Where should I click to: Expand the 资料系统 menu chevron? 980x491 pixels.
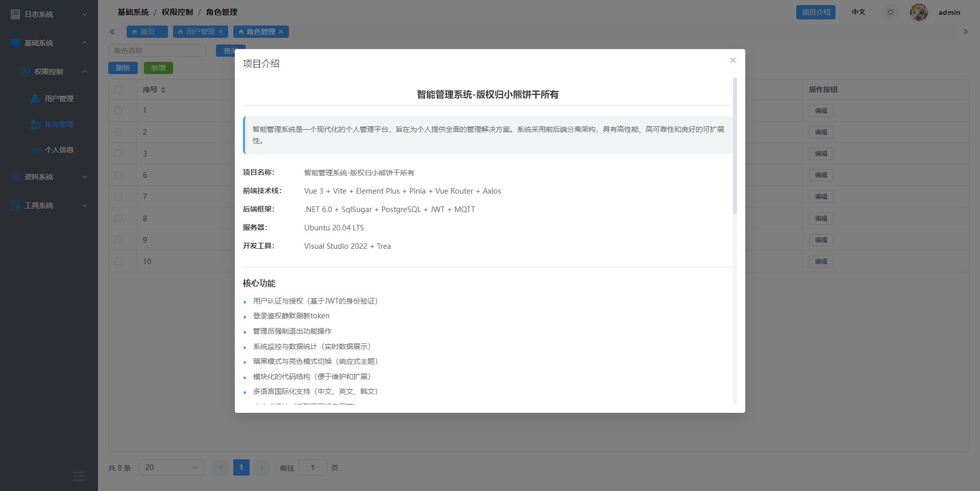tap(85, 177)
